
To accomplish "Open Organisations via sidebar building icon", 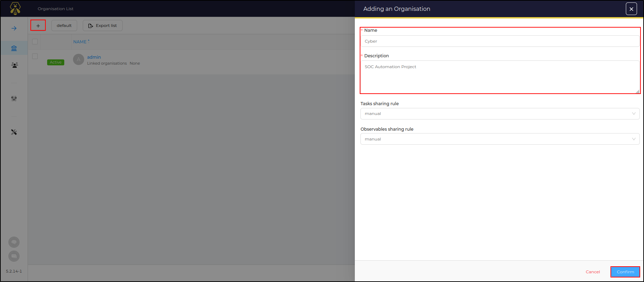I will [x=14, y=48].
